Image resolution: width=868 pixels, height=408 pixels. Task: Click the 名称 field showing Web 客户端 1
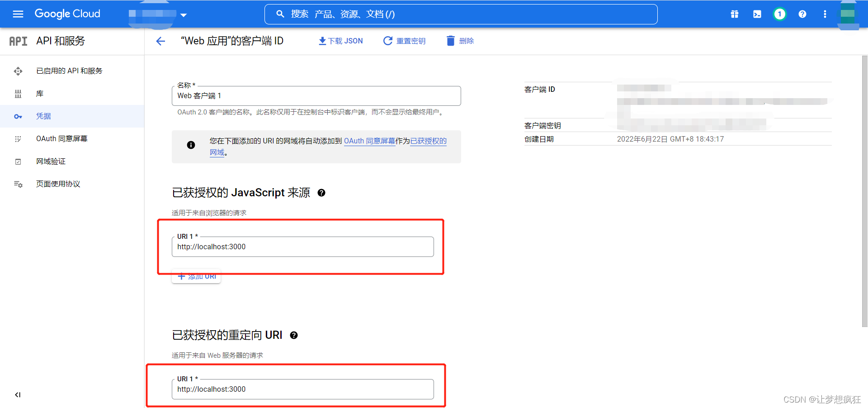pos(316,95)
